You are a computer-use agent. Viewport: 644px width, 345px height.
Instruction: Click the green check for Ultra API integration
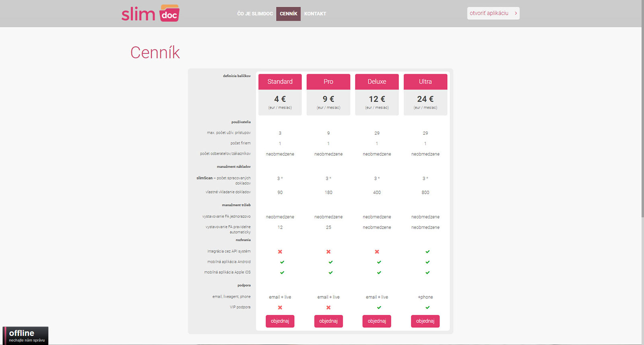tap(427, 252)
